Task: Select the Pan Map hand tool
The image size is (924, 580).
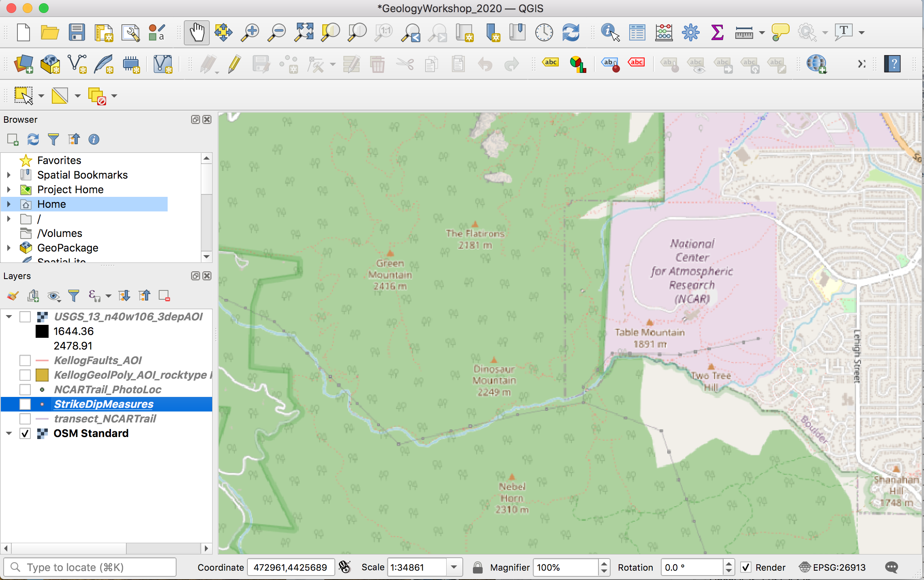Action: coord(197,32)
